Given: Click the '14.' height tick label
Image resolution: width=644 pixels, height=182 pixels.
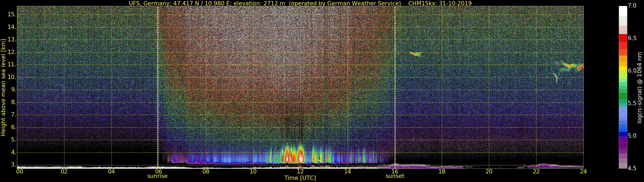Looking at the screenshot, I should click(x=12, y=27).
